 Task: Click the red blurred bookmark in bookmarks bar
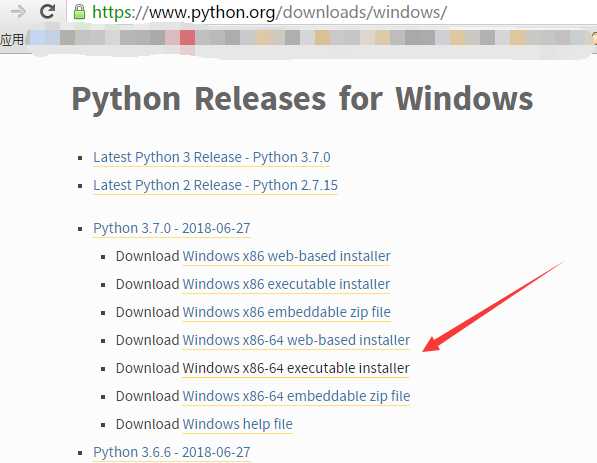[187, 38]
